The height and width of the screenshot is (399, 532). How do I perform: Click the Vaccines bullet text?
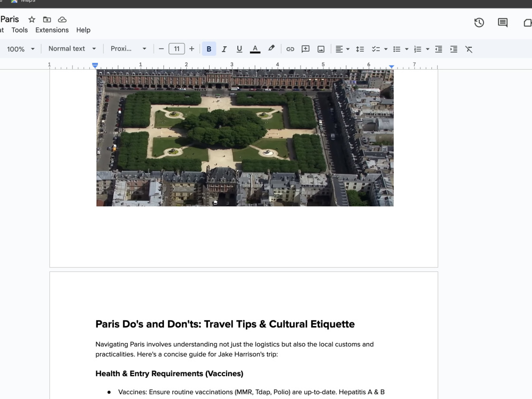252,392
